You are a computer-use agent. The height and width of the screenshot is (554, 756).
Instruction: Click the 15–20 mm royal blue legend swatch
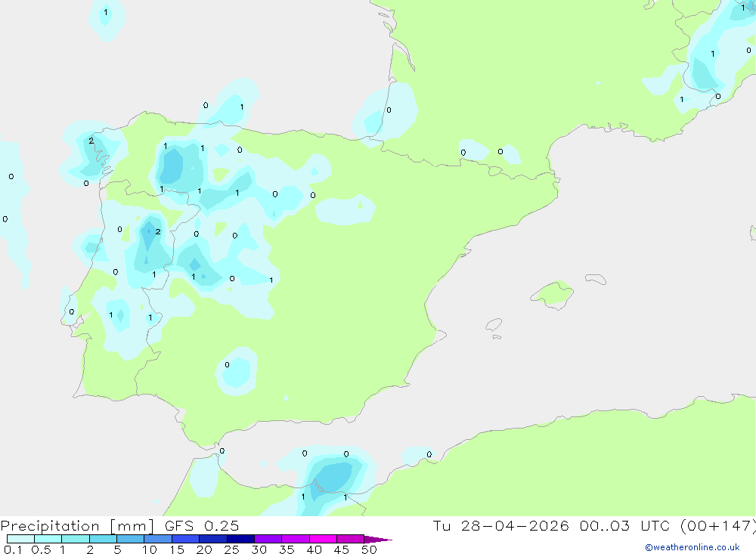(x=186, y=539)
